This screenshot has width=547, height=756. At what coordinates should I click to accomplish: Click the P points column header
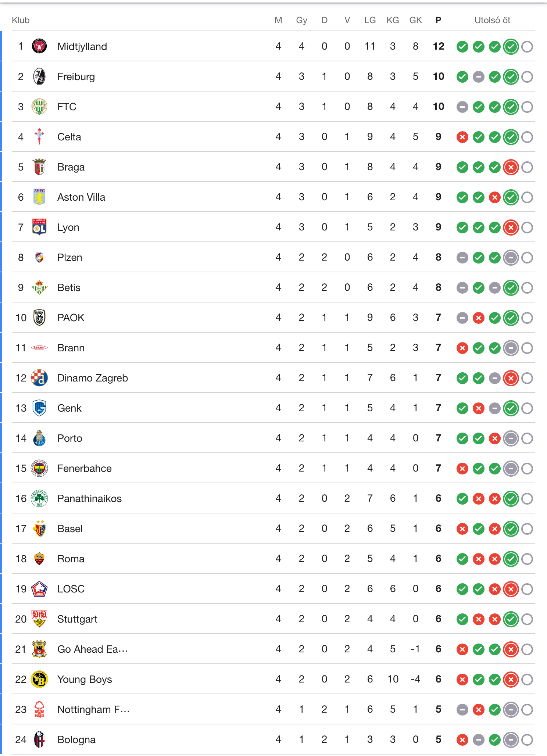tap(438, 20)
